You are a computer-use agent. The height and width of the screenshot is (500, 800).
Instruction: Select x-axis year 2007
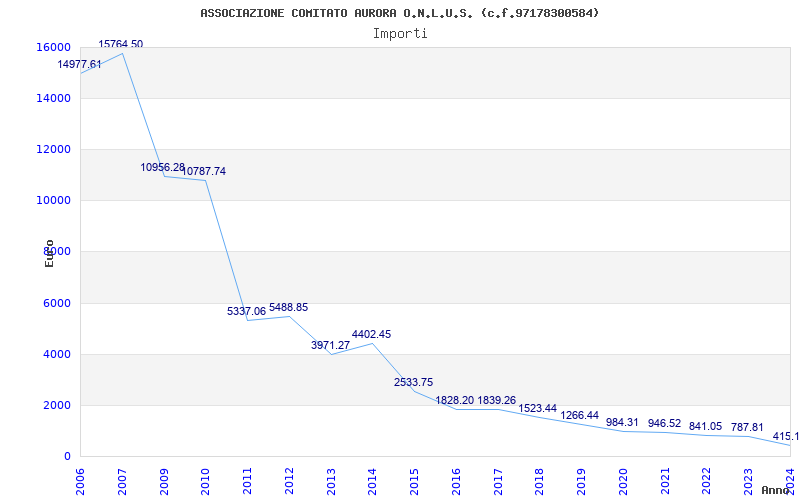[122, 481]
